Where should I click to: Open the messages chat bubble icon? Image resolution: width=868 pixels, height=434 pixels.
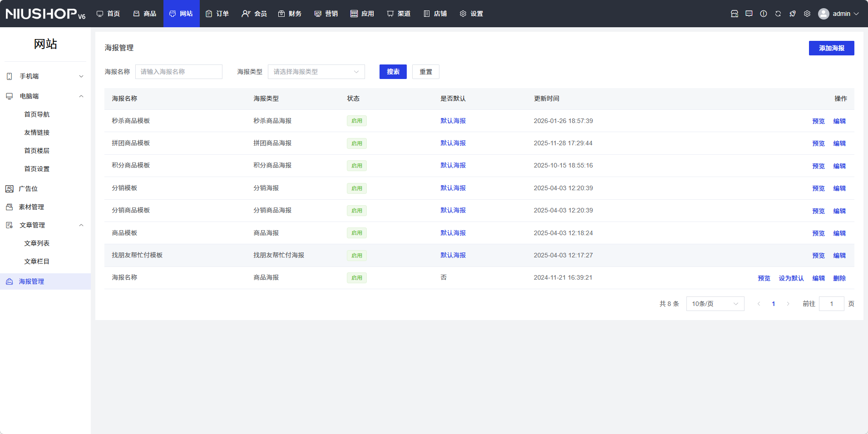749,14
